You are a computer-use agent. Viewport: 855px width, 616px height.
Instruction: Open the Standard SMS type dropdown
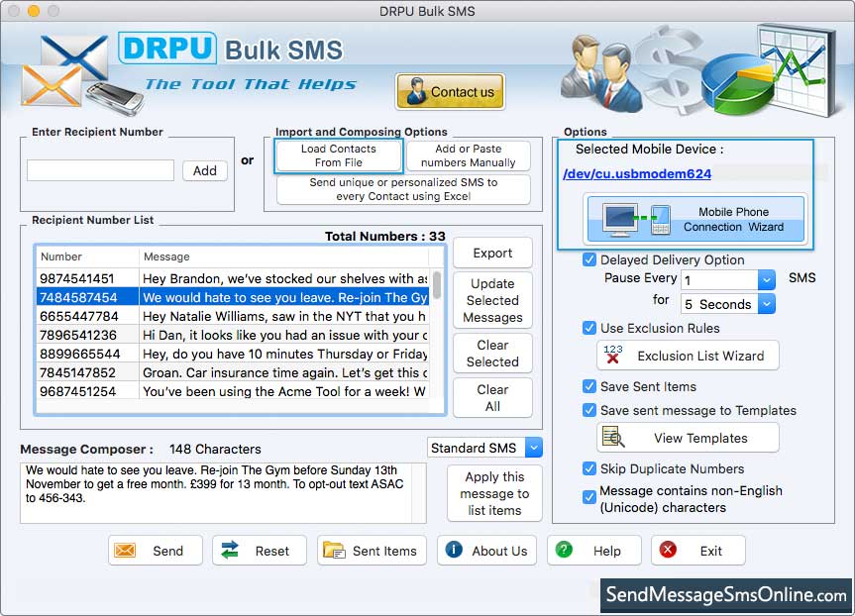(534, 448)
